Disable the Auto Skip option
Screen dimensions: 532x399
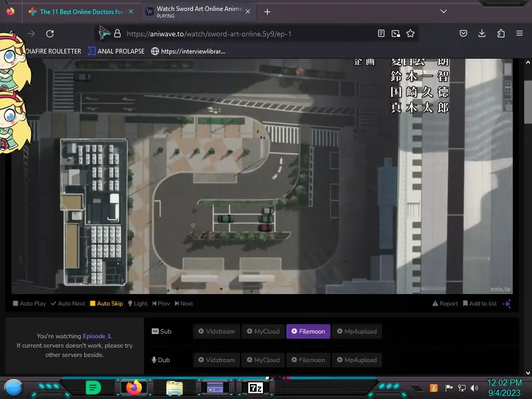click(106, 303)
